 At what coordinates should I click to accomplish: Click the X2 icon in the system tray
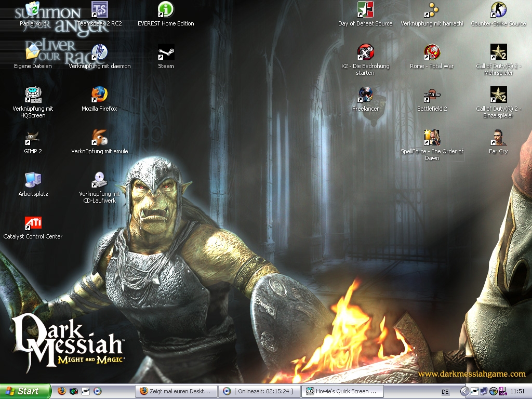475,392
